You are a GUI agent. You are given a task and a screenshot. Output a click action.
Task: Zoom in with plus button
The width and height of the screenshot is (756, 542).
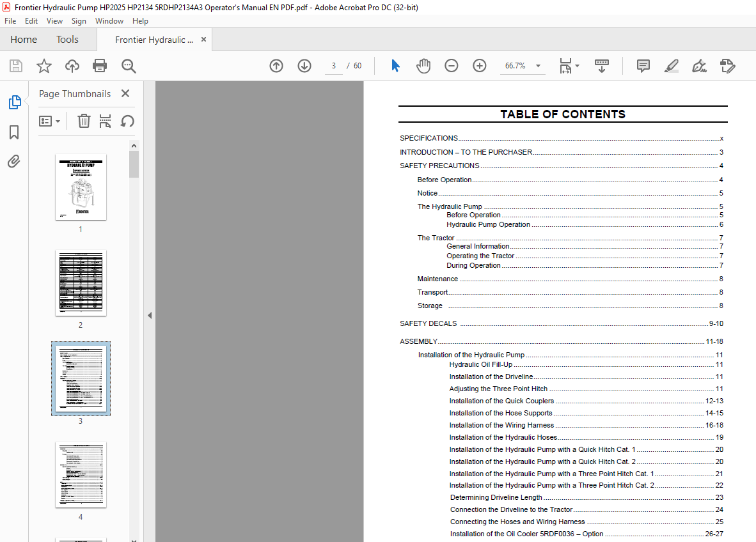479,66
